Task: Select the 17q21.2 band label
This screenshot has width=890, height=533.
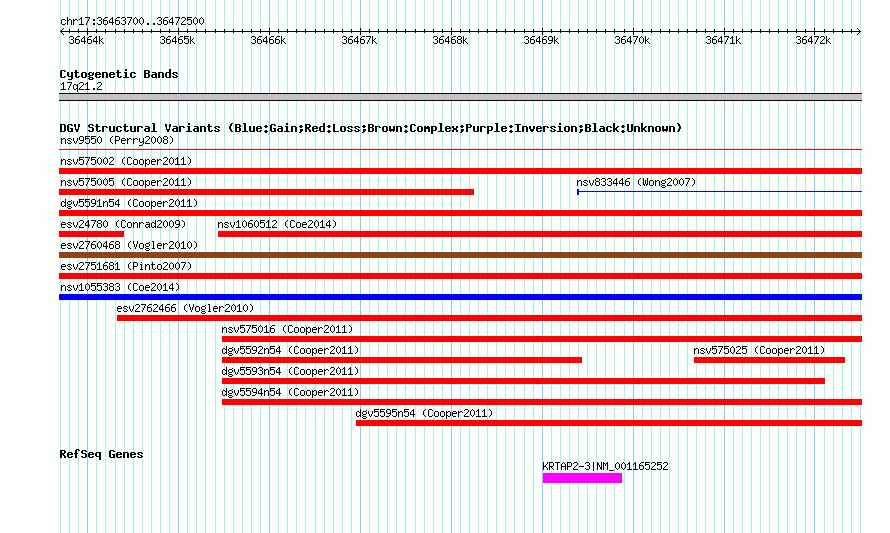Action: 81,86
